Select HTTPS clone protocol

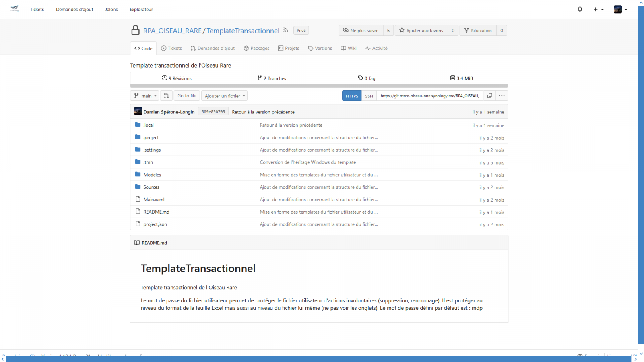coord(352,96)
